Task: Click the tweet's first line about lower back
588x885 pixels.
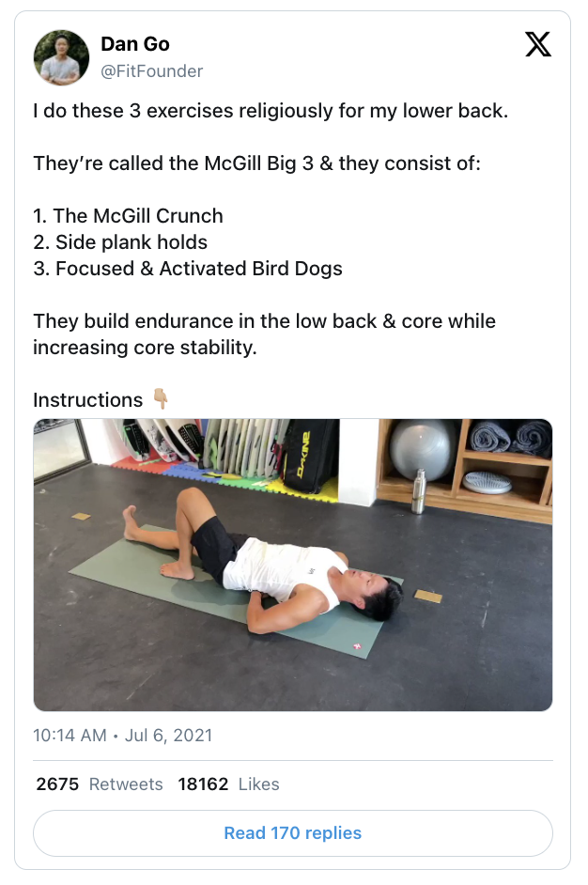Action: point(271,111)
